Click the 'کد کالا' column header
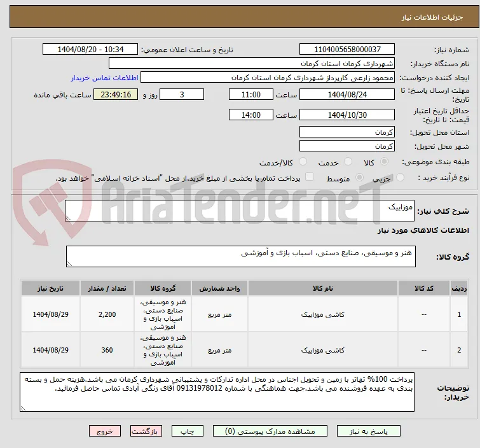The width and height of the screenshot is (480, 448). (x=424, y=289)
